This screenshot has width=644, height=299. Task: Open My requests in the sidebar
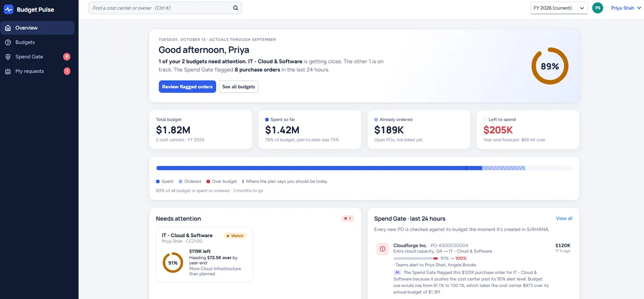point(37,71)
